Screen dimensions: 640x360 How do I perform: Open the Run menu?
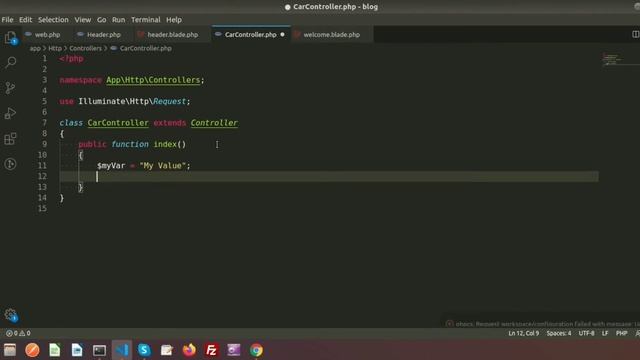[x=118, y=20]
